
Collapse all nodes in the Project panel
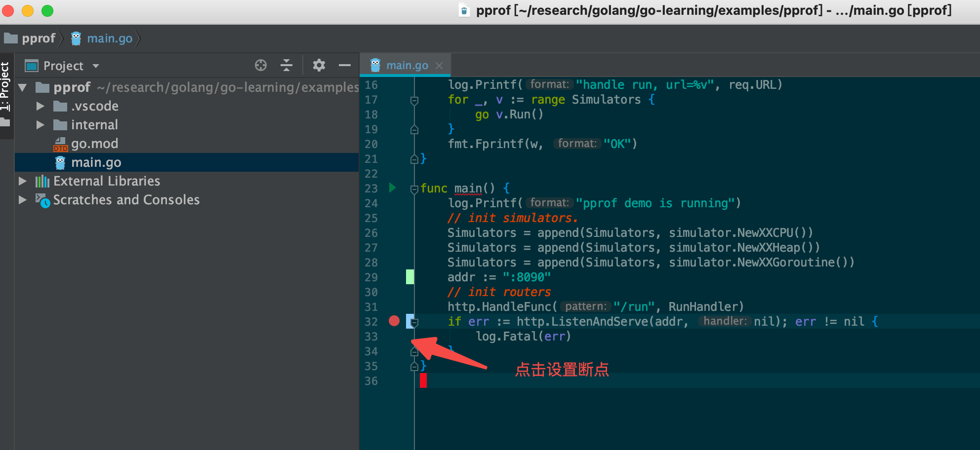click(286, 65)
